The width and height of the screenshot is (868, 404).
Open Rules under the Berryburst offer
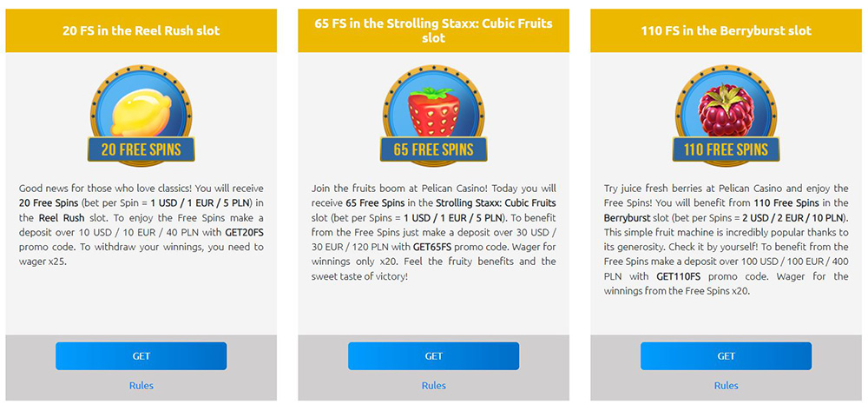tap(726, 385)
